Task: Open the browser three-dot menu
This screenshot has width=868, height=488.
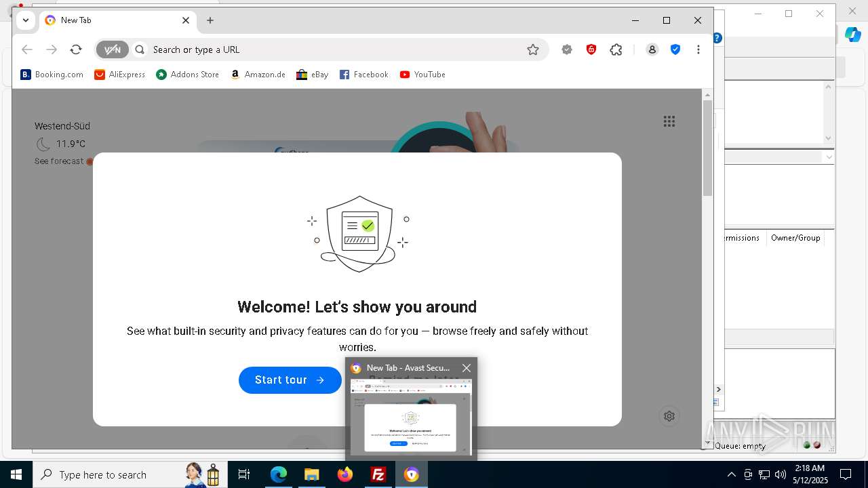Action: [x=698, y=49]
